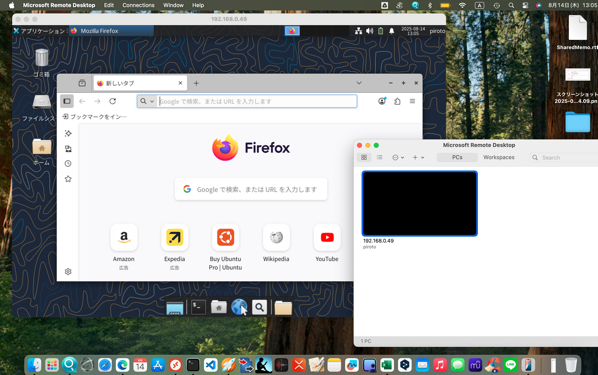This screenshot has width=598, height=375.
Task: Reload the Firefox page
Action: [113, 101]
